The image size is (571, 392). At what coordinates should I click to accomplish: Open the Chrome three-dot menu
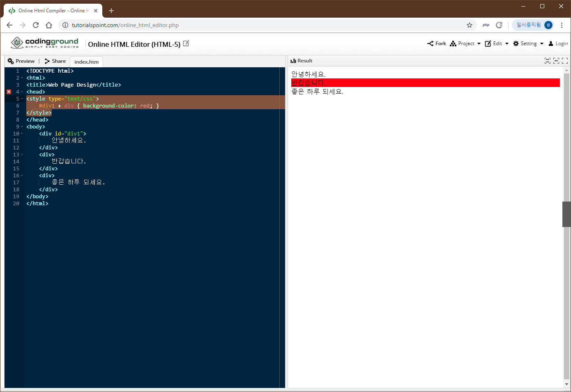pyautogui.click(x=562, y=25)
